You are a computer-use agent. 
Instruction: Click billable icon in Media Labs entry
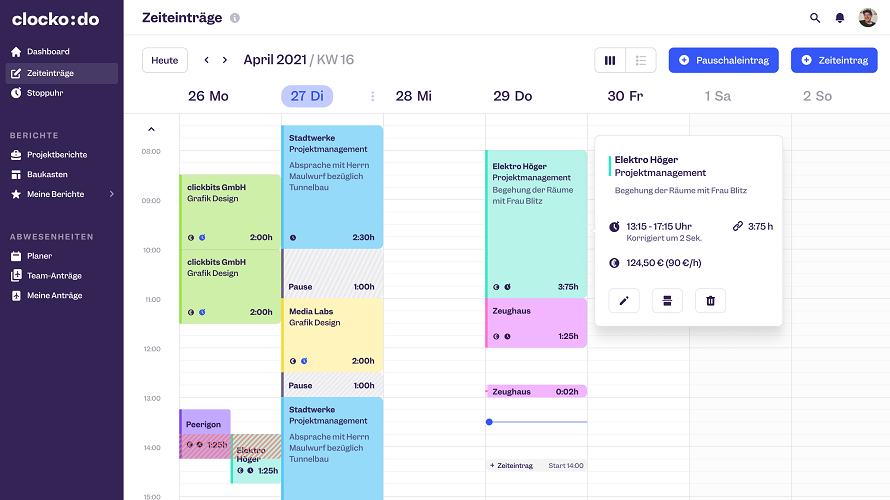[x=293, y=361]
